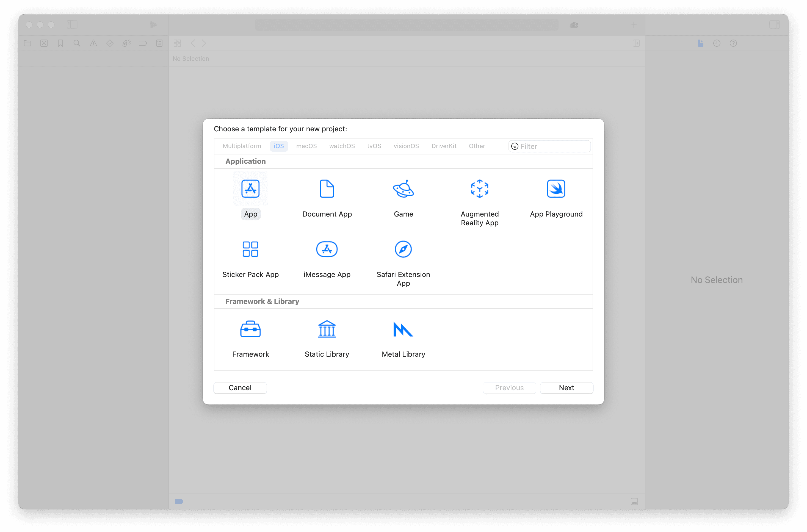Image resolution: width=807 pixels, height=532 pixels.
Task: Select the Static Library template
Action: (327, 329)
